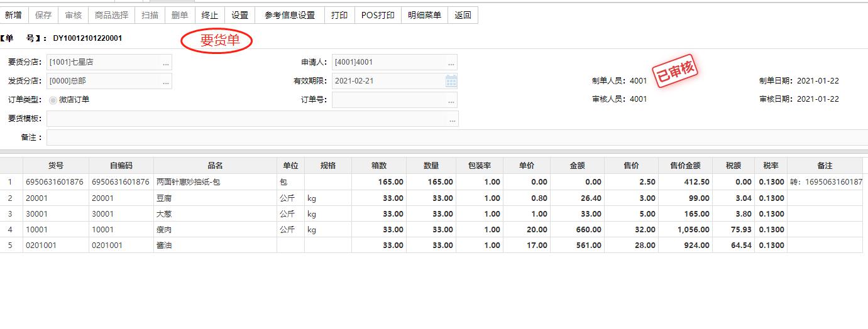Click the 终止 button
The width and height of the screenshot is (868, 329).
coord(210,15)
